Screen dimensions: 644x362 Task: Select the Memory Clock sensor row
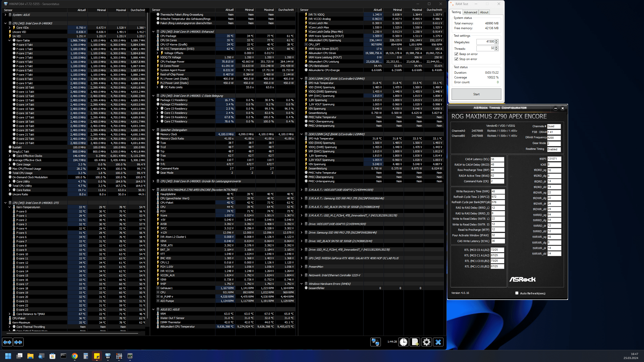[x=223, y=134]
